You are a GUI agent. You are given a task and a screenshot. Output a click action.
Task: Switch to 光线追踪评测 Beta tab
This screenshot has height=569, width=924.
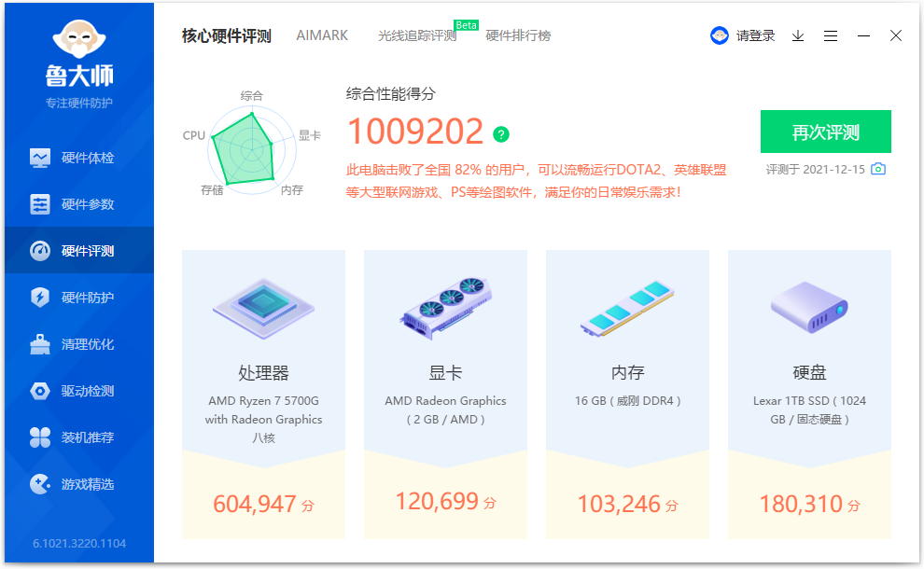click(416, 36)
